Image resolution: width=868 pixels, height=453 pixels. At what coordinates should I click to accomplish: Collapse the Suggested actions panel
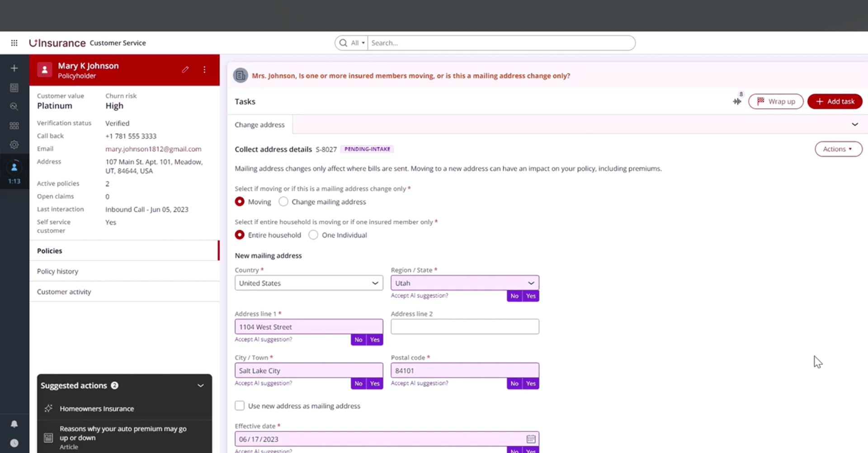pos(201,386)
